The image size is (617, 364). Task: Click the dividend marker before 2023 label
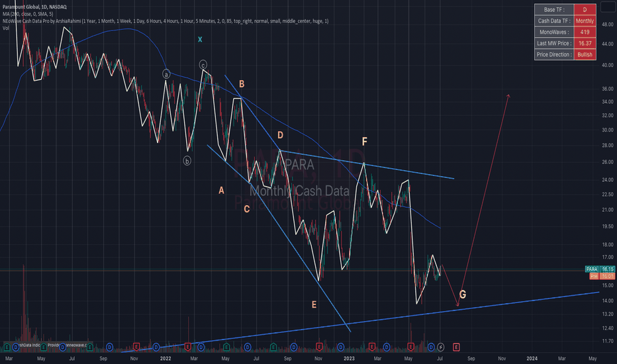pos(341,347)
